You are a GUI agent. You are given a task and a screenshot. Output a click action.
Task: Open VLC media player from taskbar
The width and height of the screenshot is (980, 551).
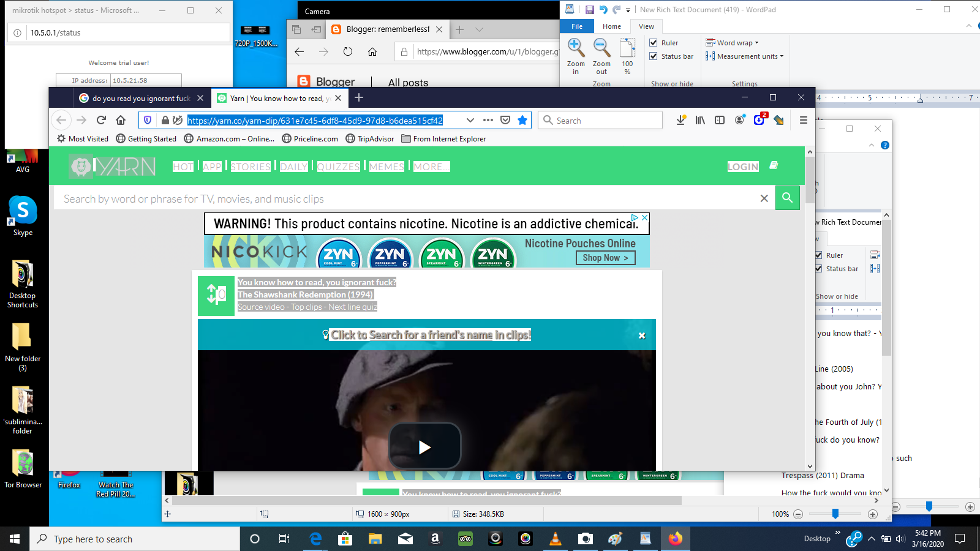pos(556,539)
